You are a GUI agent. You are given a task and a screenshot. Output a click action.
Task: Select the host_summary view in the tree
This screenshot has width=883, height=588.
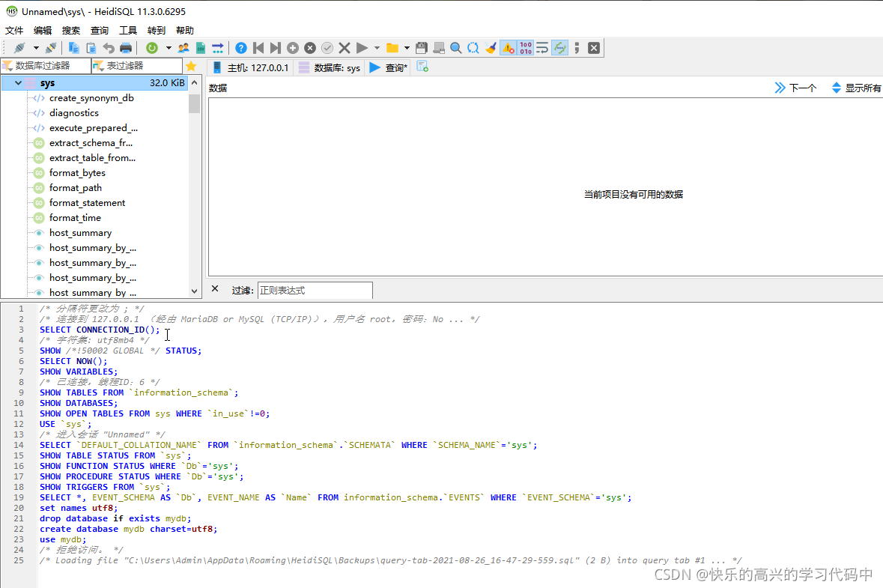81,233
